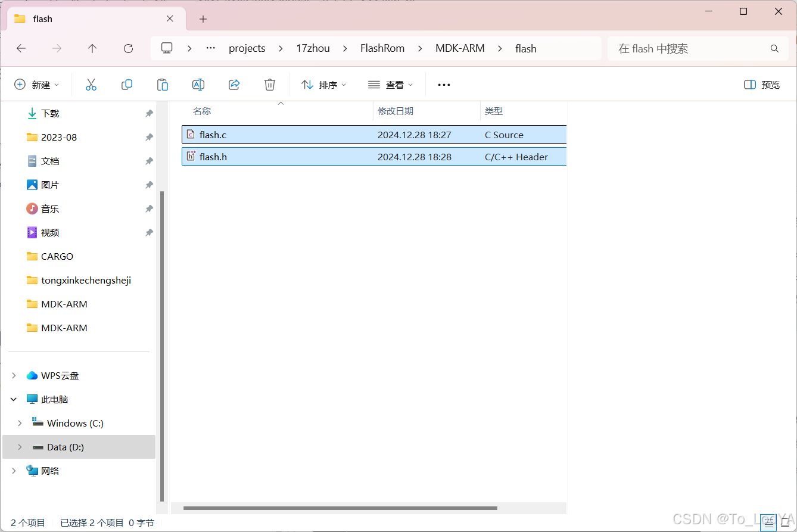Viewport: 797px width, 532px height.
Task: Click the monitor icon in address bar
Action: pyautogui.click(x=167, y=48)
